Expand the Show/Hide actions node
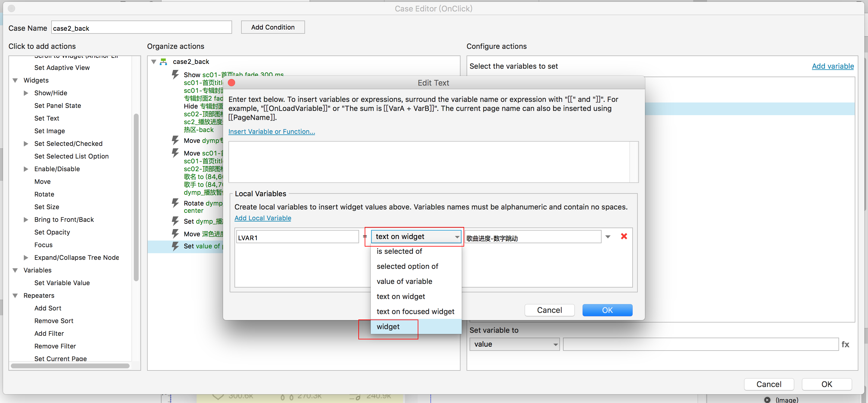This screenshot has width=868, height=403. coord(26,93)
